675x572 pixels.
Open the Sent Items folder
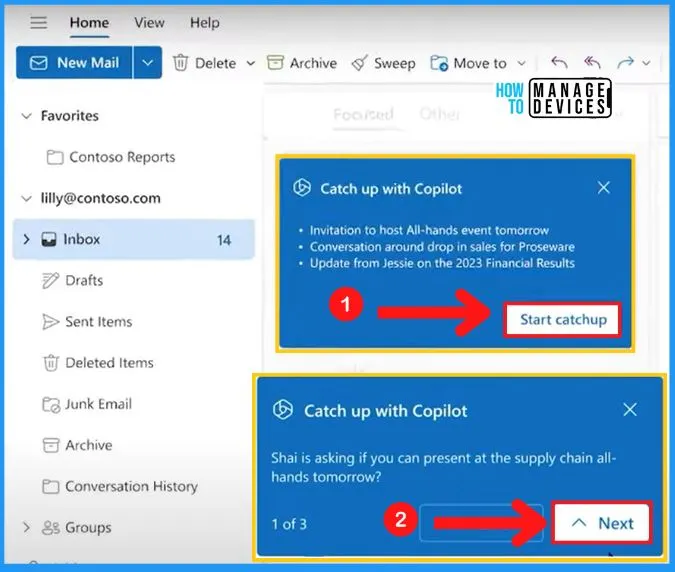87,322
